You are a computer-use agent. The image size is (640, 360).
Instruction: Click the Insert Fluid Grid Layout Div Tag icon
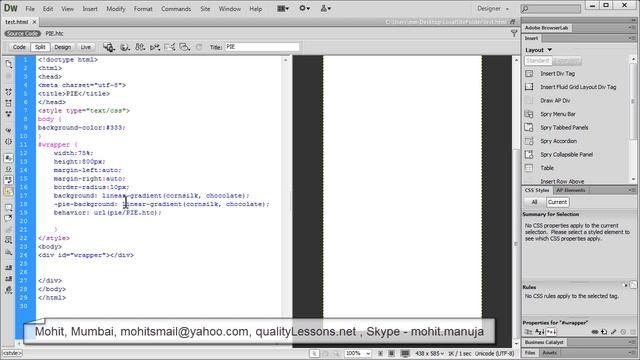coord(529,87)
